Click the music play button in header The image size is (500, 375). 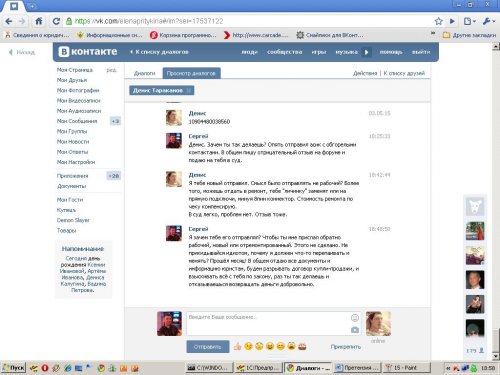tap(366, 52)
